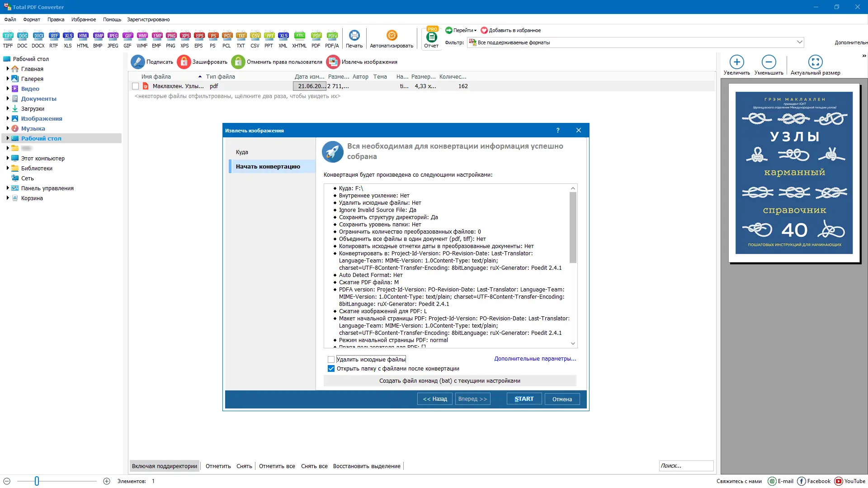Switch to the Куда wizard step
868x488 pixels.
point(242,152)
